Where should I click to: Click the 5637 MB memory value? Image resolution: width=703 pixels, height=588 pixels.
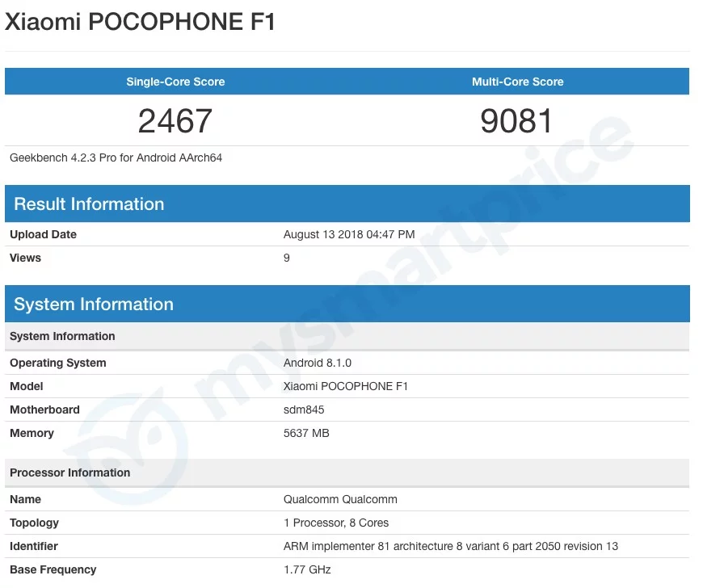306,433
